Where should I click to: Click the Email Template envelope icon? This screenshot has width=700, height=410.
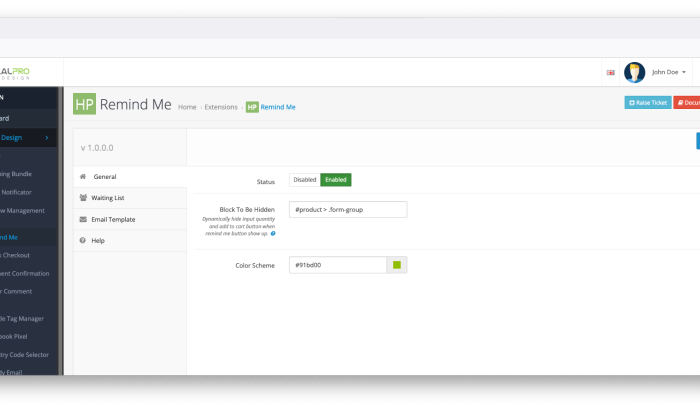83,219
